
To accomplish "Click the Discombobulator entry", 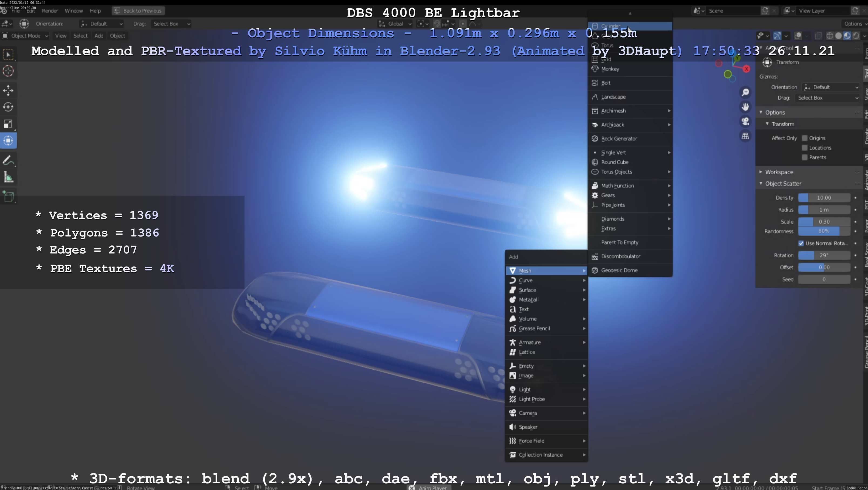I will click(630, 256).
